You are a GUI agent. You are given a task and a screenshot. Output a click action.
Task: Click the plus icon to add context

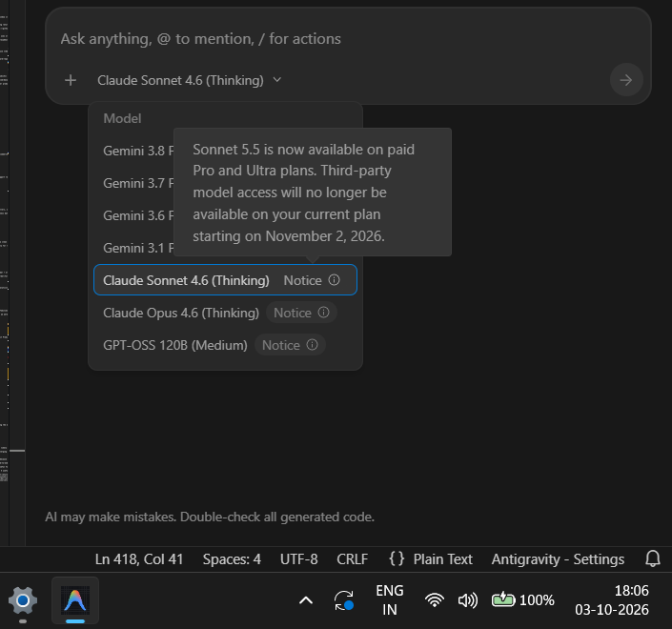coord(71,80)
